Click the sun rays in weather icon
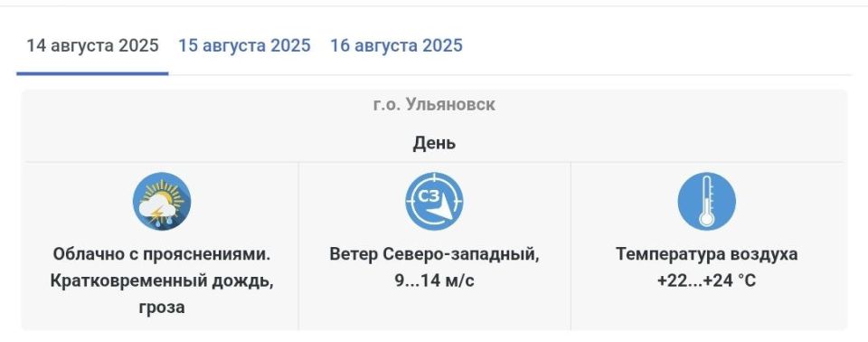The width and height of the screenshot is (868, 342). coord(164,190)
